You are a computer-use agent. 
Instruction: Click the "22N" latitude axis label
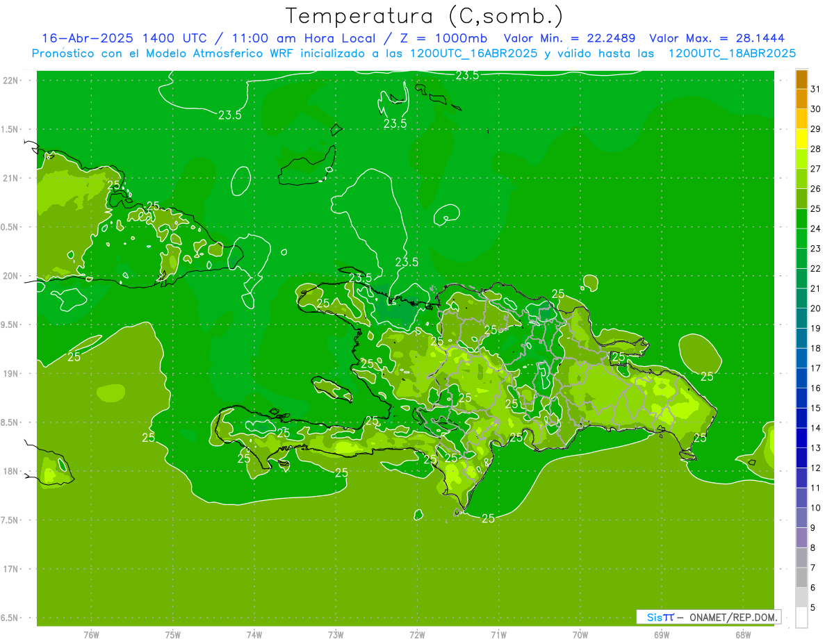10,81
